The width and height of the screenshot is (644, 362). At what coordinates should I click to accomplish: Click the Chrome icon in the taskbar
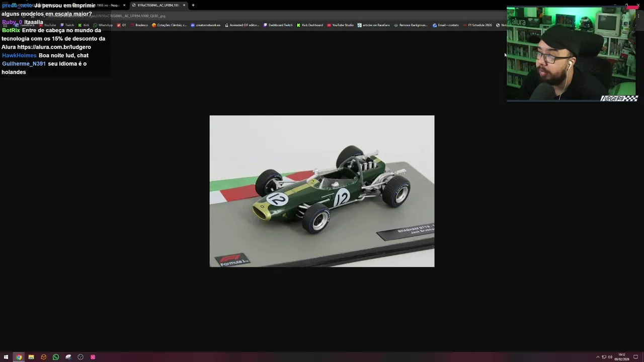19,357
